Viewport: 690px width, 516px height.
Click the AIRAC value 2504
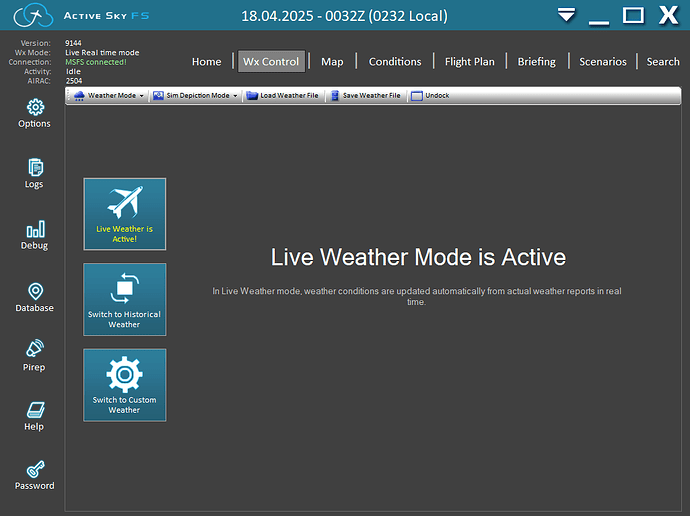pos(74,81)
